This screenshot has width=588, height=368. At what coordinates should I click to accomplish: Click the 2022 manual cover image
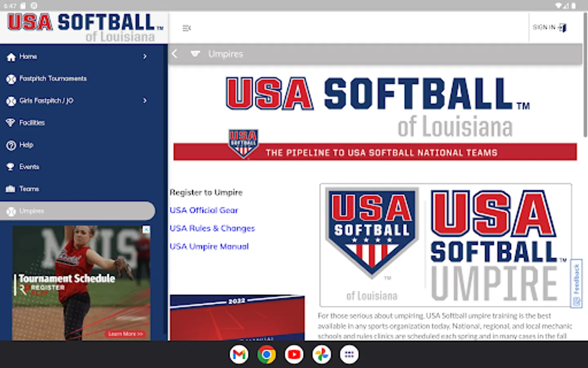click(x=237, y=318)
